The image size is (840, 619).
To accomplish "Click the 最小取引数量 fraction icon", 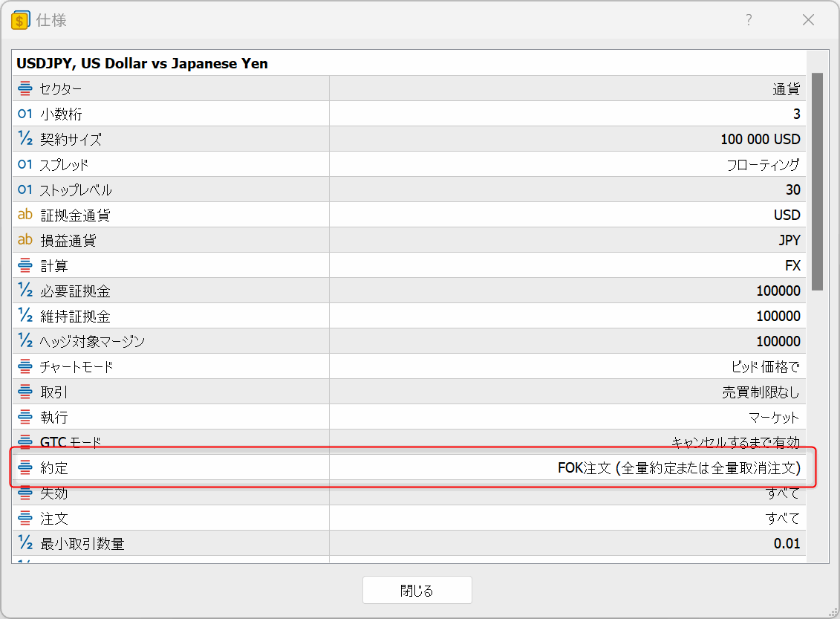I will coord(25,543).
